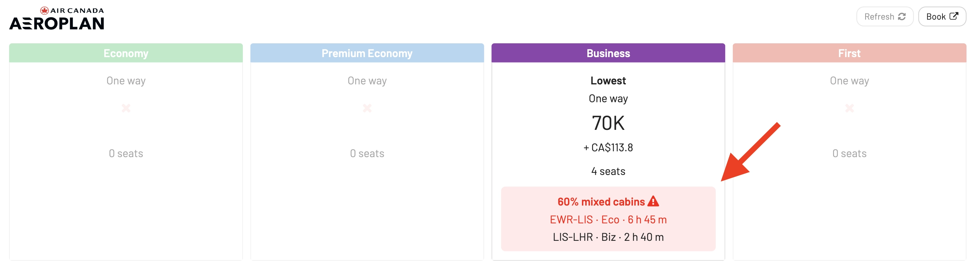Click the 4 seats Business label
The width and height of the screenshot is (980, 267).
pos(608,171)
